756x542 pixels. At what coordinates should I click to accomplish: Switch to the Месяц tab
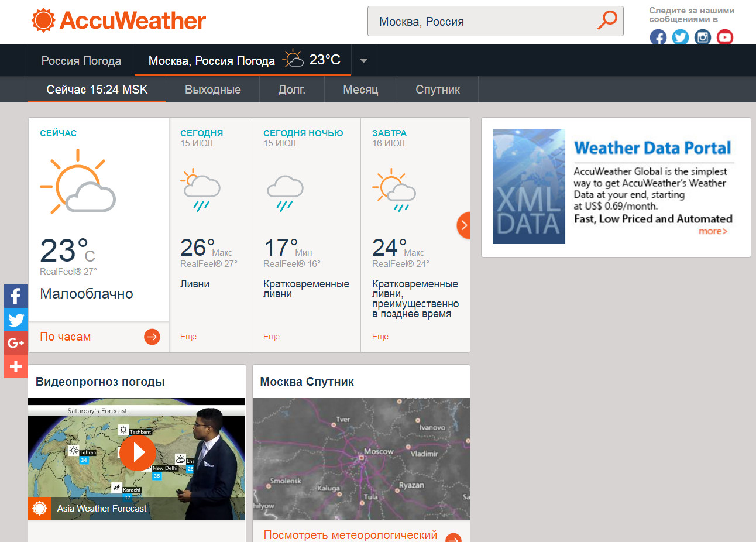pos(360,90)
